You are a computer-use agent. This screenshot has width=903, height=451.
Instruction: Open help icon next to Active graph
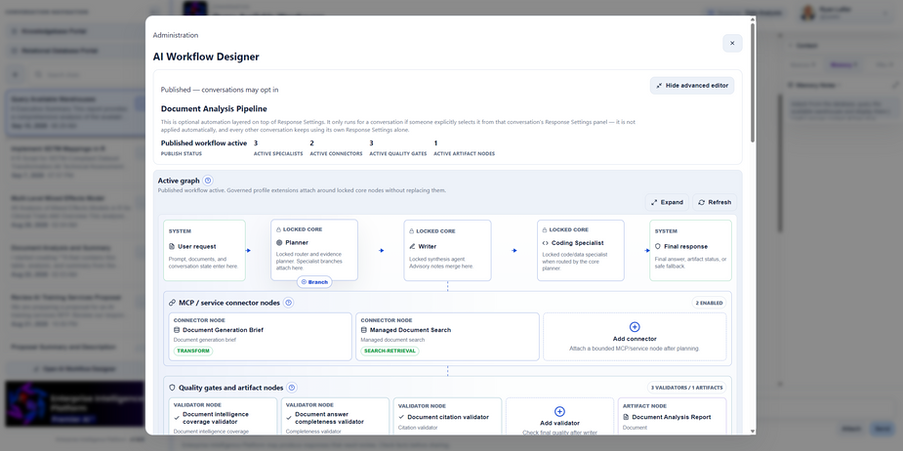(x=208, y=180)
